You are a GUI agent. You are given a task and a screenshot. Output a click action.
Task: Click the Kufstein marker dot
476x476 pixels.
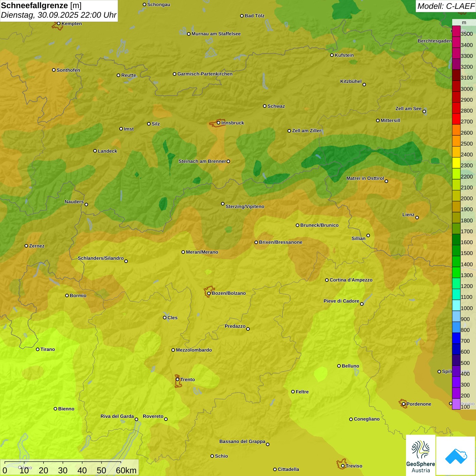pyautogui.click(x=332, y=55)
